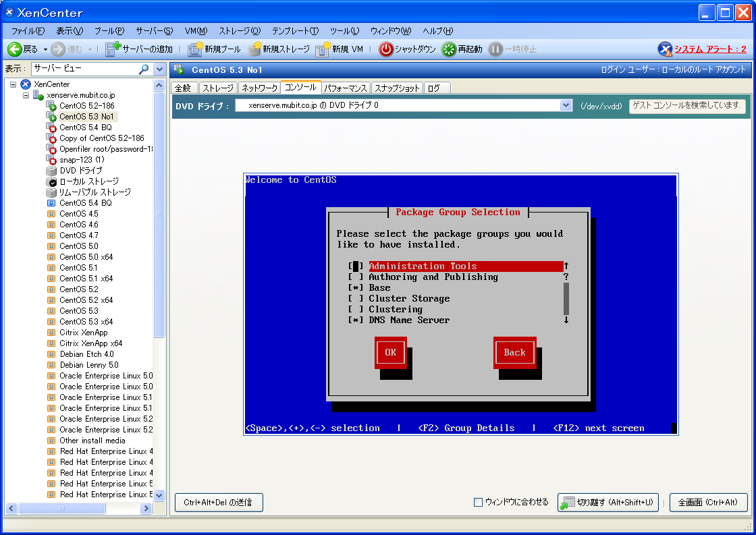The width and height of the screenshot is (756, 535).
Task: Select the snap-123 (1) tree item
Action: (82, 159)
